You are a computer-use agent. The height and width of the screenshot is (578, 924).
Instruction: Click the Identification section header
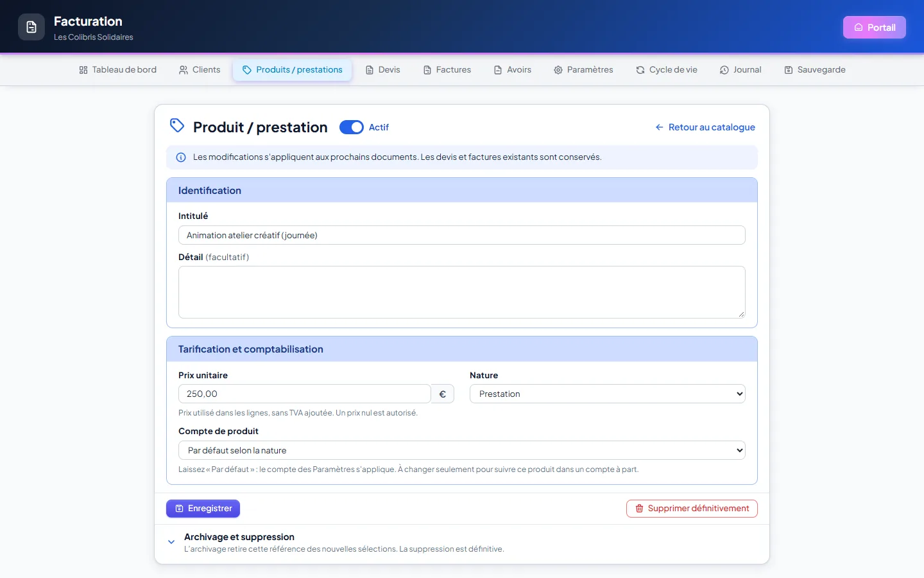pyautogui.click(x=462, y=191)
